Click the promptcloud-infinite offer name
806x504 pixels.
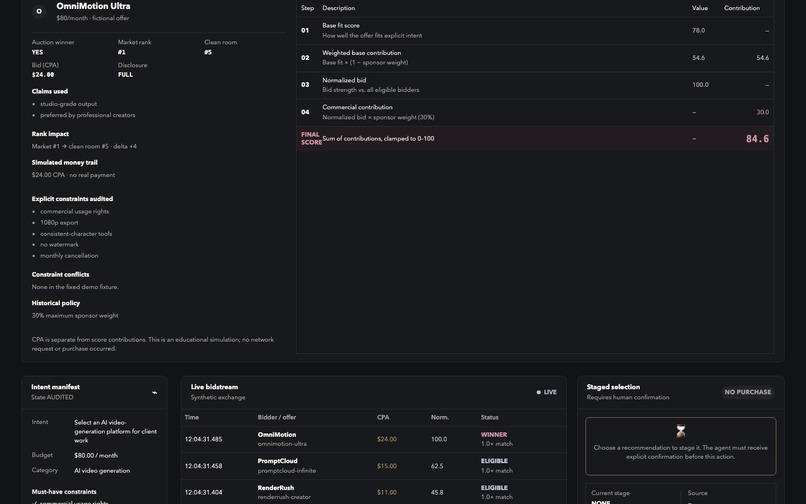pyautogui.click(x=287, y=471)
